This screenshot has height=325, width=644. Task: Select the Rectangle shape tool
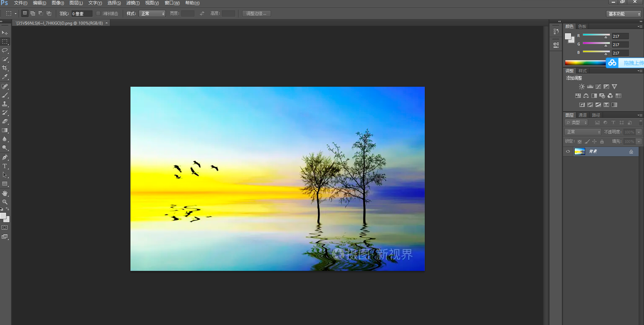5,184
